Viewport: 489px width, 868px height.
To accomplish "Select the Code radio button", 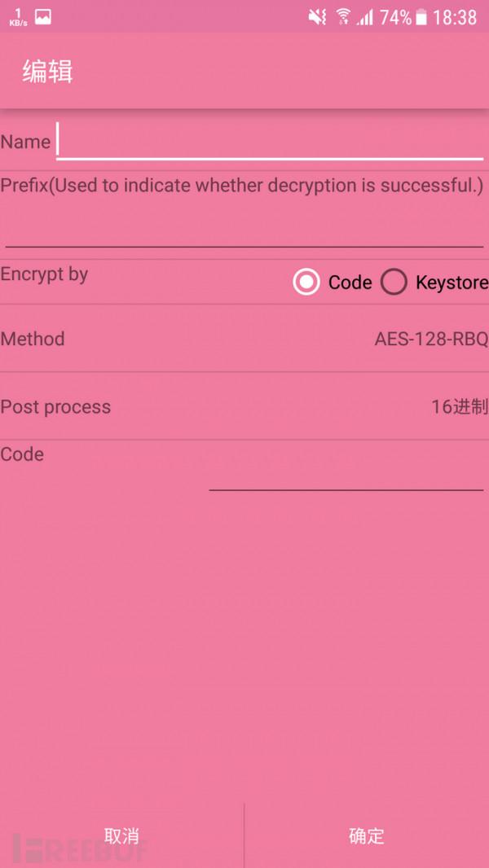I will [306, 283].
